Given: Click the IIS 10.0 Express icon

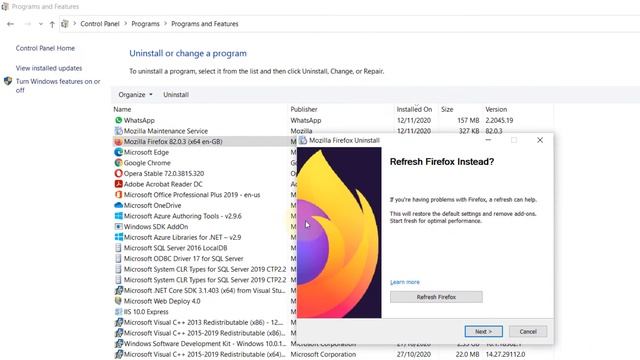Looking at the screenshot, I should pyautogui.click(x=118, y=311).
